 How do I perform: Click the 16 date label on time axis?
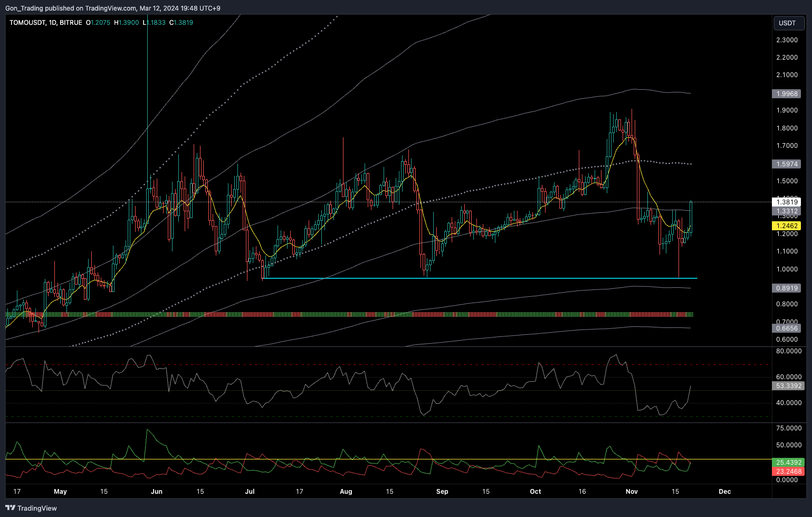582,492
